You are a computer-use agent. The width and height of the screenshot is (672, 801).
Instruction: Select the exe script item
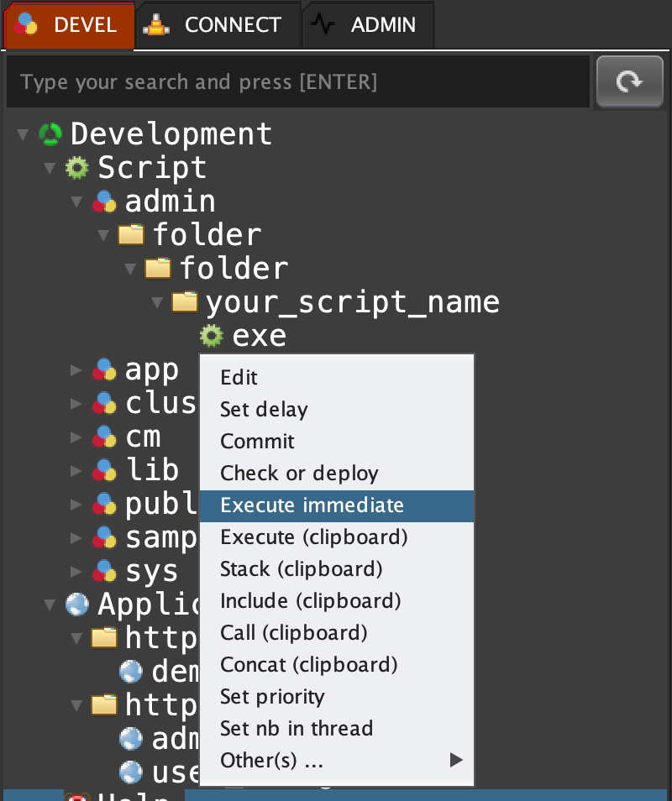coord(259,336)
